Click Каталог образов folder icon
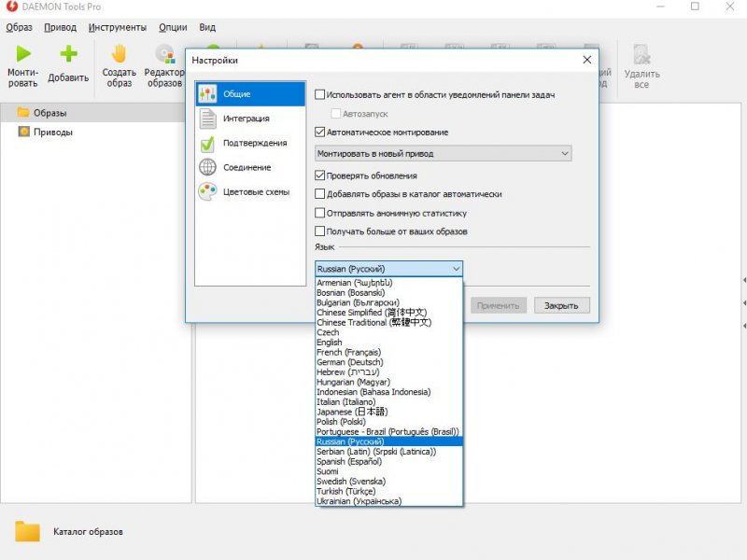Viewport: 747px width, 560px height. click(27, 531)
